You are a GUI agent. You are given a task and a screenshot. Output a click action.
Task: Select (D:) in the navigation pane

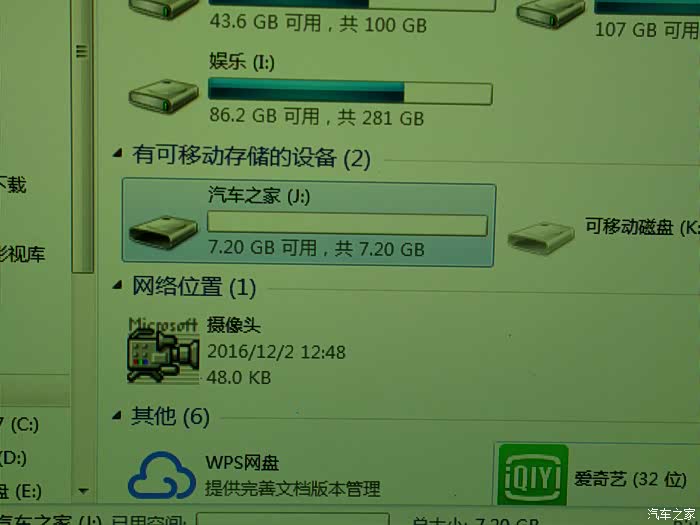click(13, 458)
